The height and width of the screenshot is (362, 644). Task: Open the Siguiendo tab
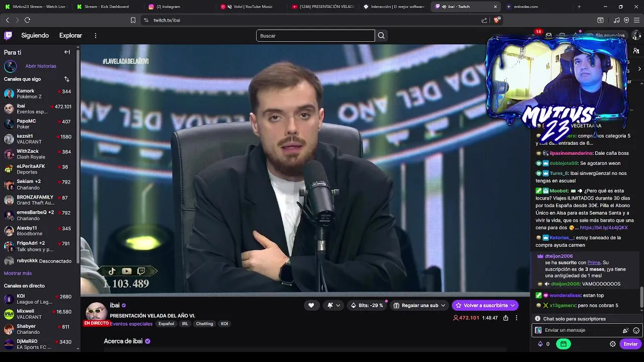(35, 36)
